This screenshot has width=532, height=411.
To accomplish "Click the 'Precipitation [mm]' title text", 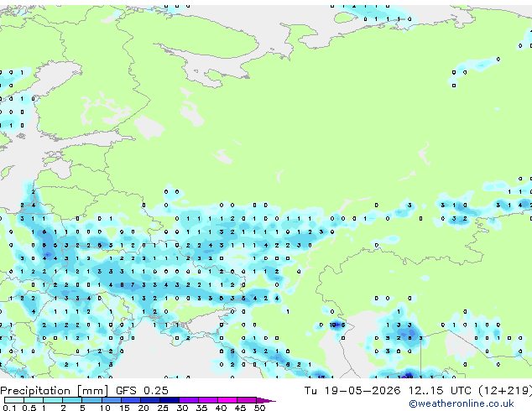I will click(x=55, y=391).
